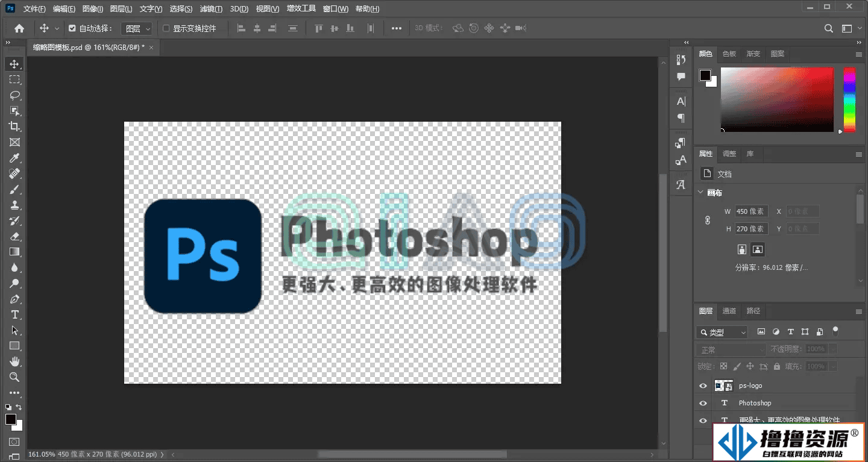
Task: Select the Horizontal Type tool
Action: coord(14,314)
